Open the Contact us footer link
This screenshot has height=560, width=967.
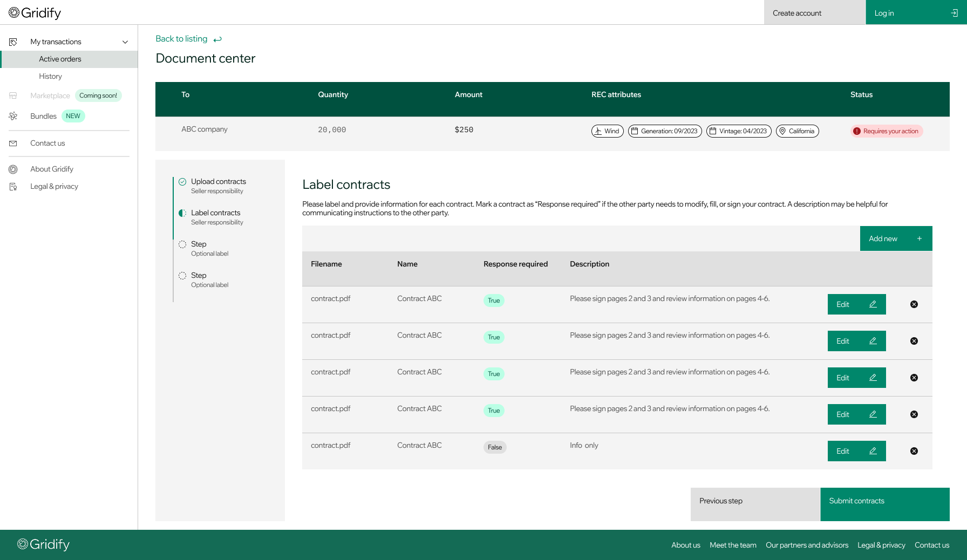tap(932, 545)
